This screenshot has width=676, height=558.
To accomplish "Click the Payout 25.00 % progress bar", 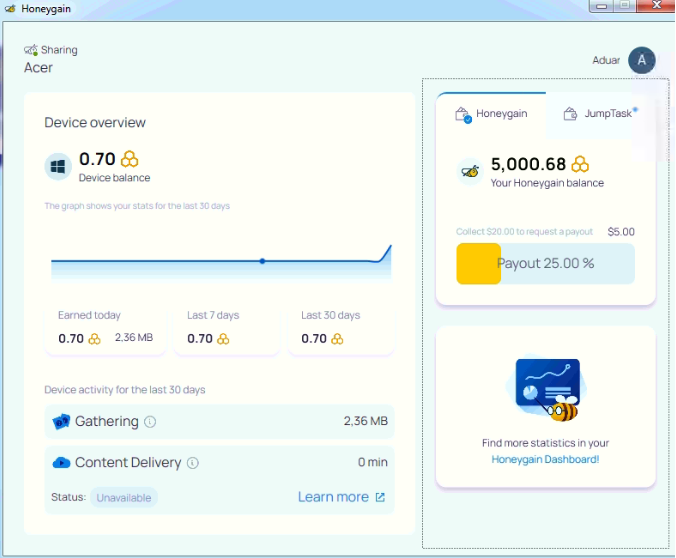I will pos(545,263).
